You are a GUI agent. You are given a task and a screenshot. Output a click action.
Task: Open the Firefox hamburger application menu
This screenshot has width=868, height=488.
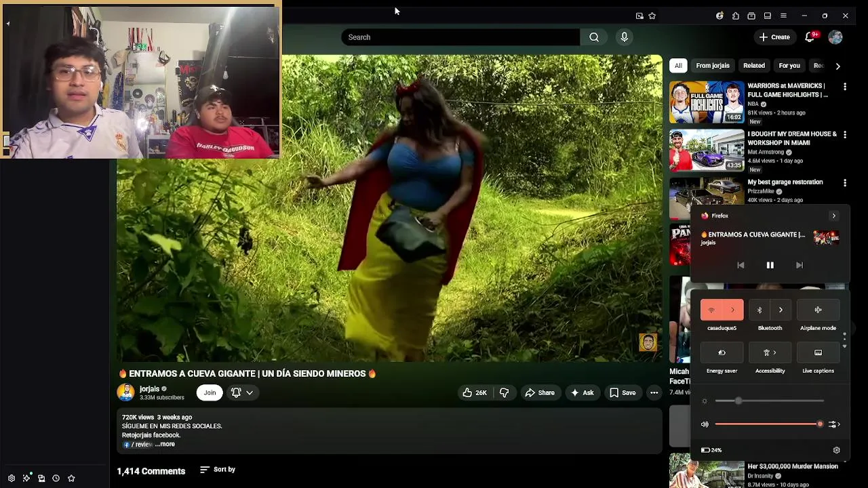coord(783,16)
